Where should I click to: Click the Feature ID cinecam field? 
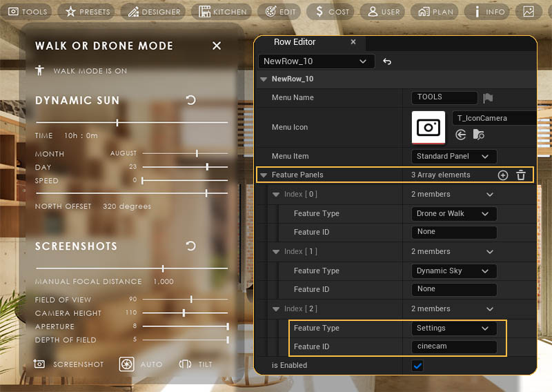point(453,346)
